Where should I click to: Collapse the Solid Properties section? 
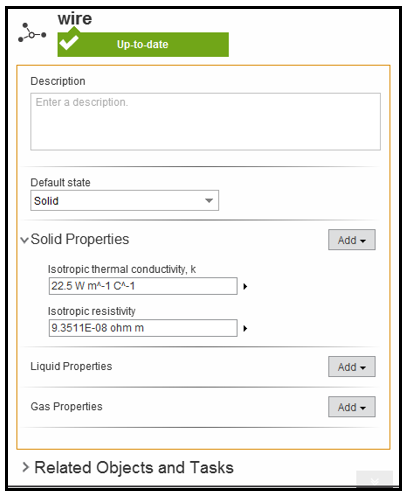click(24, 240)
